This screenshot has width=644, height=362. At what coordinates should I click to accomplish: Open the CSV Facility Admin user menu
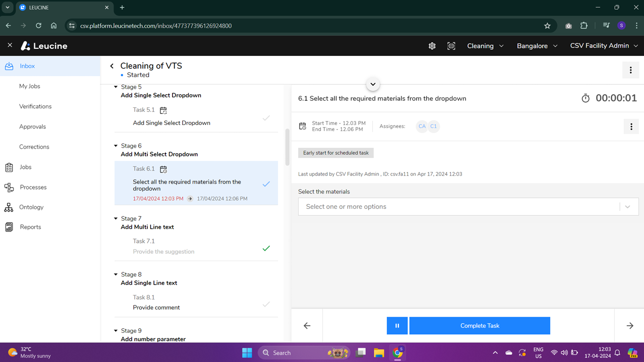tap(604, 46)
